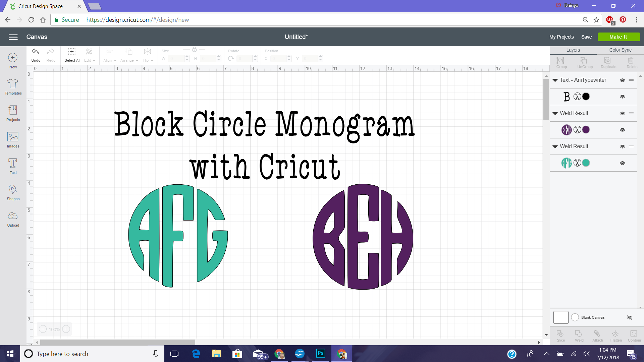The height and width of the screenshot is (362, 644).
Task: Collapse the Text - AniTypewriter layer group
Action: pyautogui.click(x=555, y=80)
